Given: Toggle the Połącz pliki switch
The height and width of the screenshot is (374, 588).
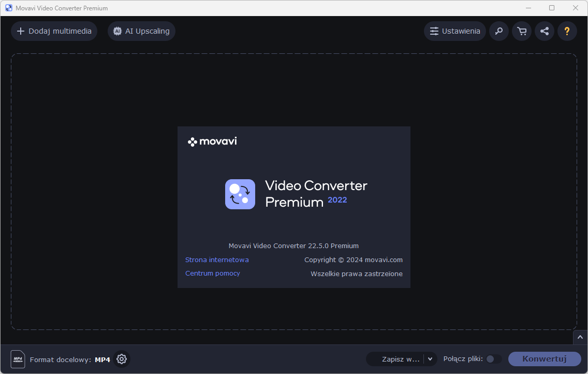Looking at the screenshot, I should (x=493, y=359).
